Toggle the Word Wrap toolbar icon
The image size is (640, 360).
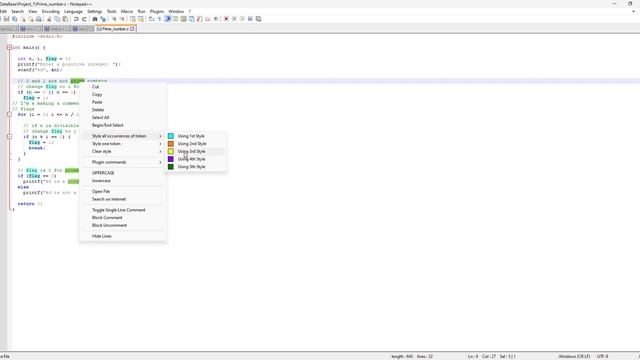coord(151,19)
